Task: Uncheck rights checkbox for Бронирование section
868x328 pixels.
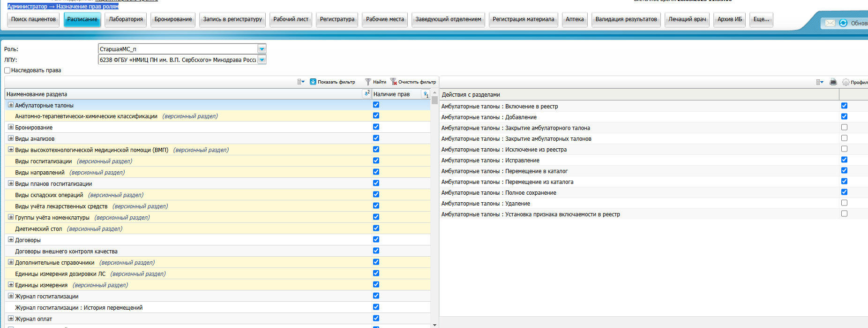Action: click(376, 127)
